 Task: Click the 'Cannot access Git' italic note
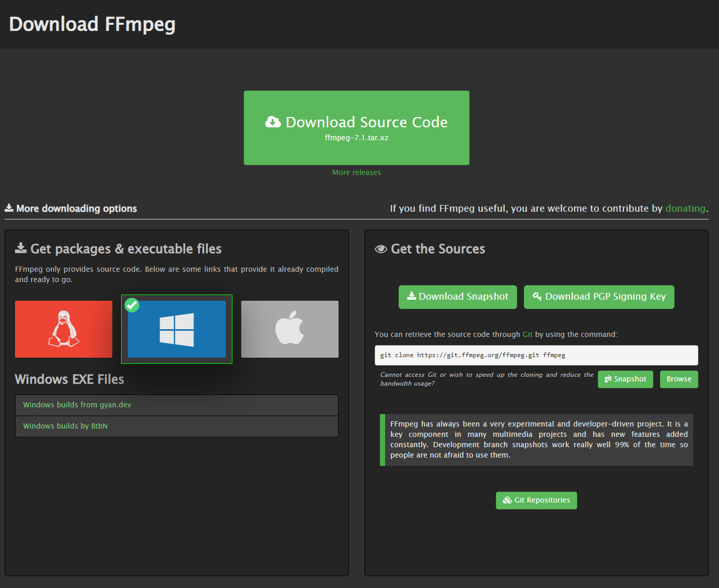(487, 379)
